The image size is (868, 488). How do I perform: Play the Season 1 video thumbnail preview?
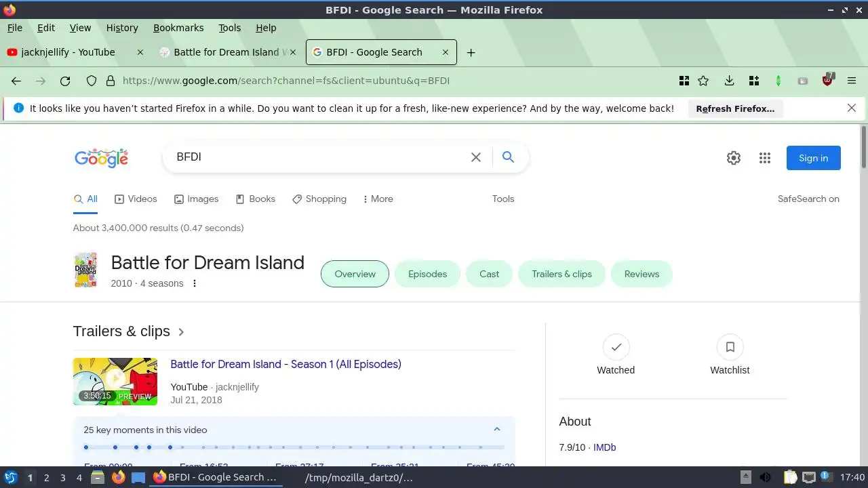point(115,382)
